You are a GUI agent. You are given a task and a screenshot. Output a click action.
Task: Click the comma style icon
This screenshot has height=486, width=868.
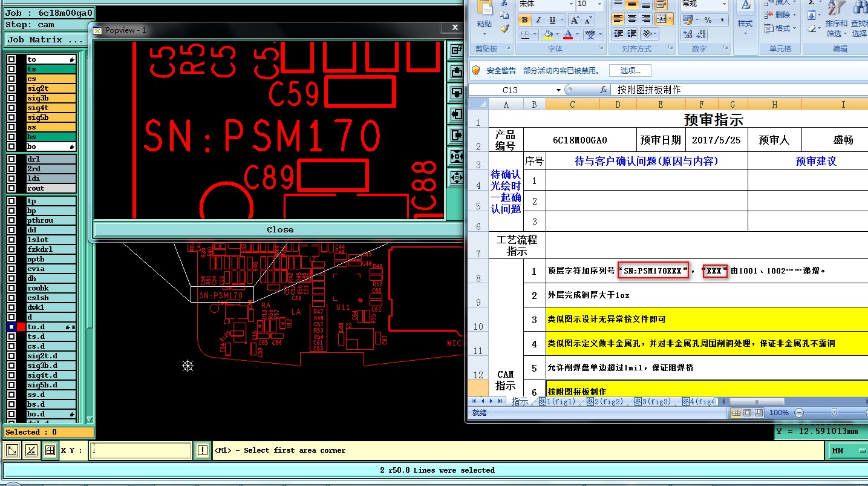tap(722, 19)
